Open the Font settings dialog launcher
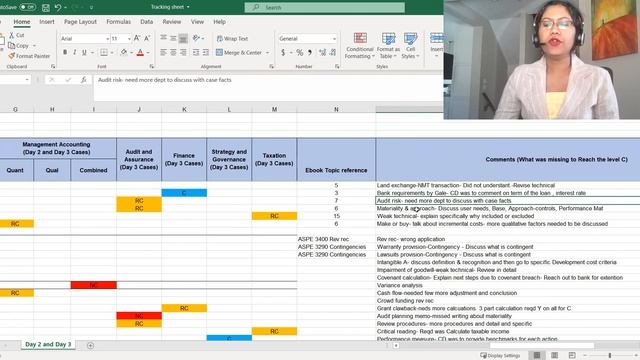This screenshot has width=640, height=360. pos(151,67)
